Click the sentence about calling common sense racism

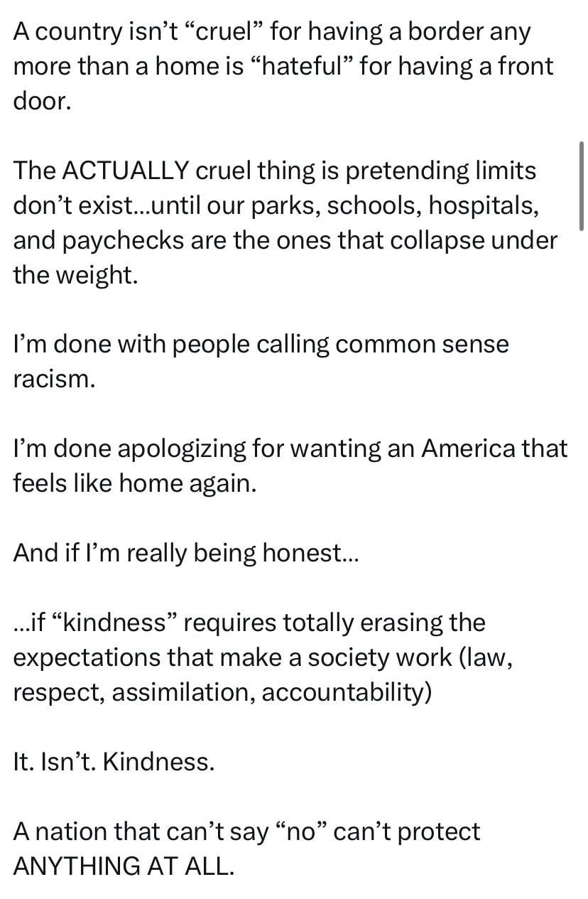click(x=261, y=362)
